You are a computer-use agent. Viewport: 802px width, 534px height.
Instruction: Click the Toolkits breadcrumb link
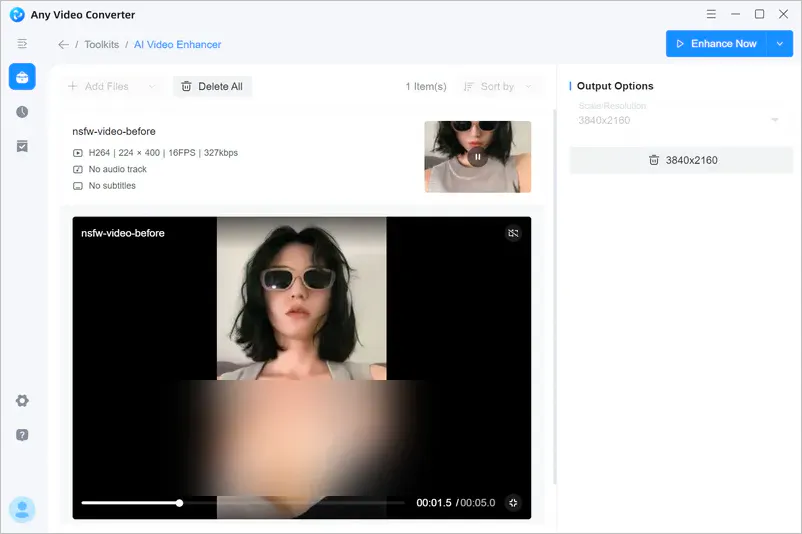point(101,44)
